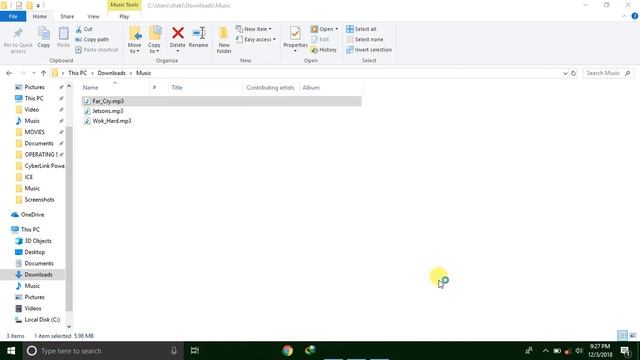Image resolution: width=640 pixels, height=360 pixels.
Task: Show file History
Action: (x=324, y=50)
